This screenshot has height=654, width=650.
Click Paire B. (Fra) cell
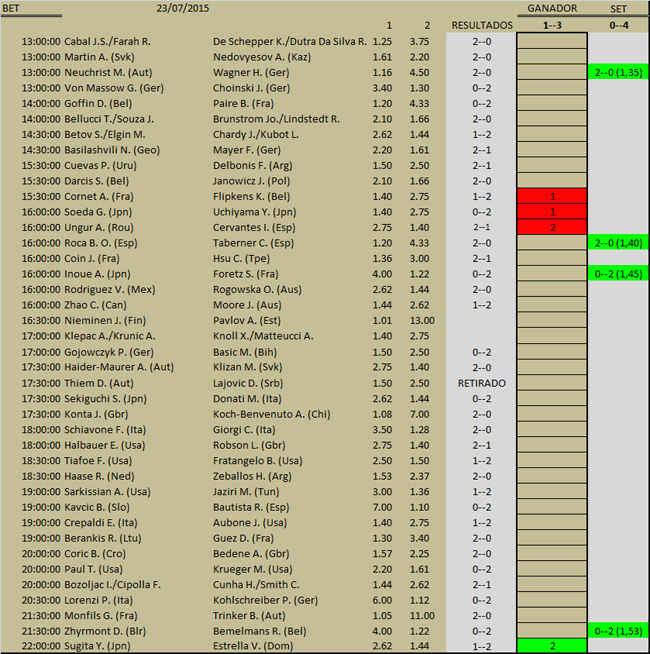click(243, 104)
